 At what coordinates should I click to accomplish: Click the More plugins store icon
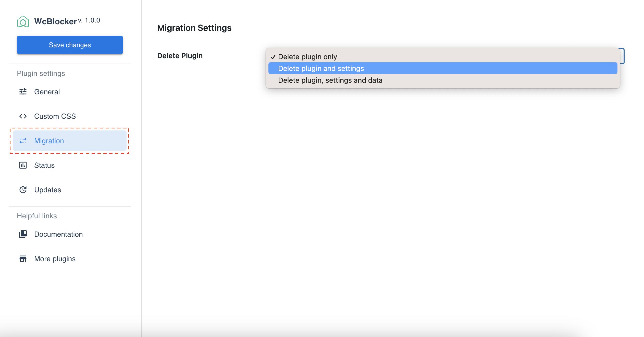tap(23, 259)
